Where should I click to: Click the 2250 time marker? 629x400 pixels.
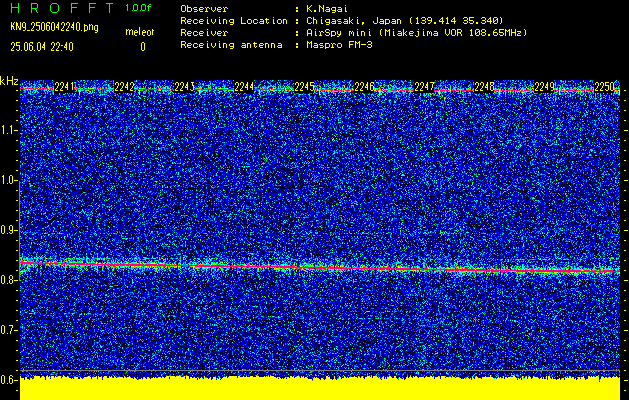point(604,87)
